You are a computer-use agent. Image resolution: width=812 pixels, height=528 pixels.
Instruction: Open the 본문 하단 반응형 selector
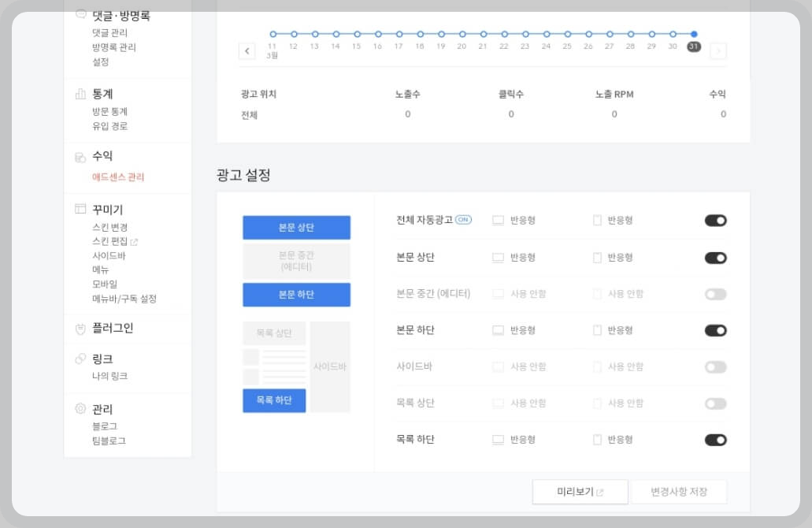[514, 330]
